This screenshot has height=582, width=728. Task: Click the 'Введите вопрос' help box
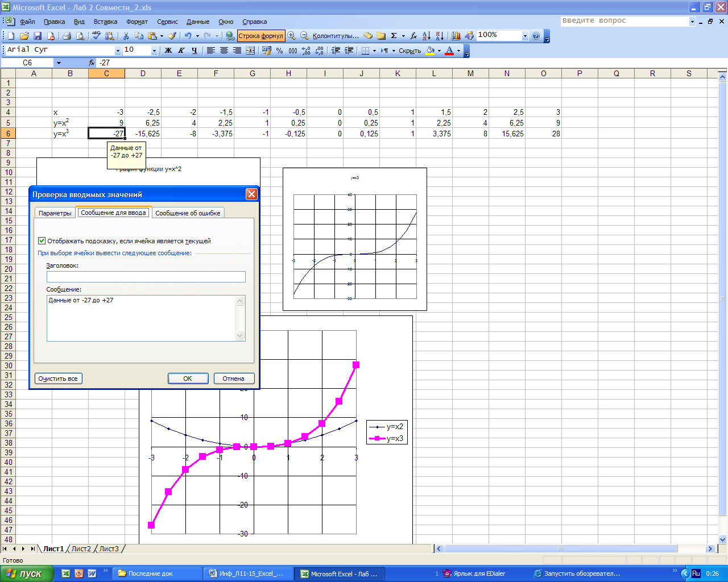[x=624, y=21]
